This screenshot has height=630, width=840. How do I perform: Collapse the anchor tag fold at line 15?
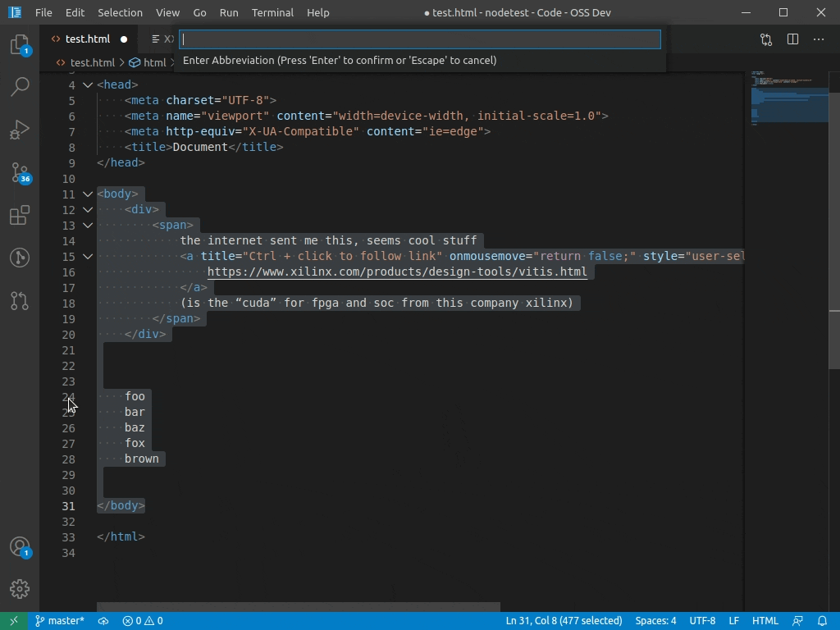[88, 257]
